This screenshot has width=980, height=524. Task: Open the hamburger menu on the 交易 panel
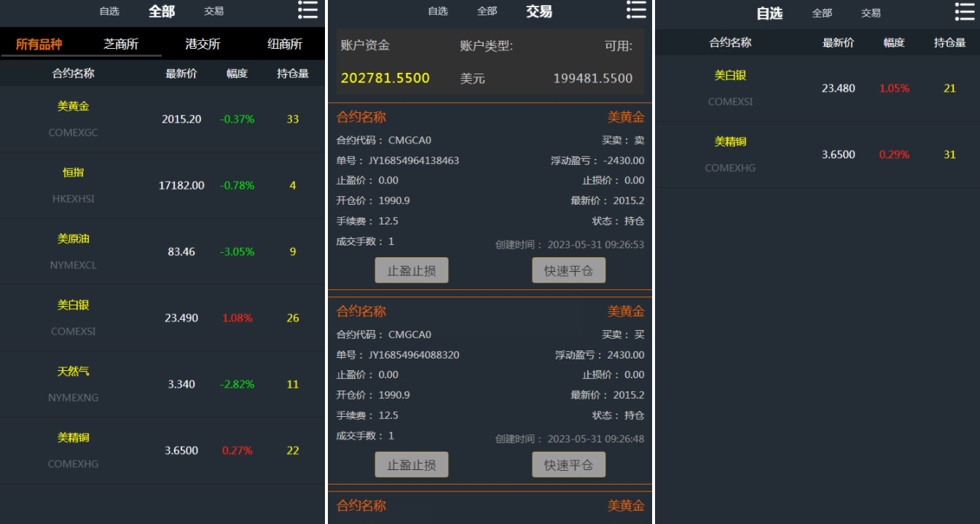(x=636, y=11)
